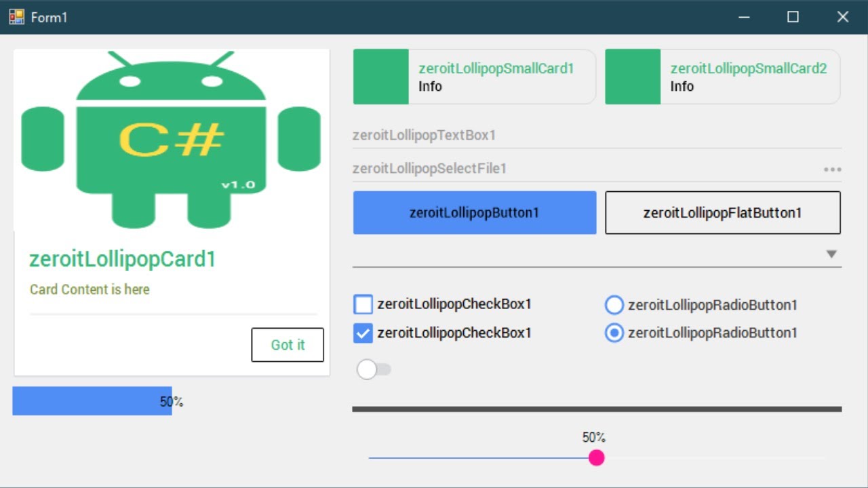
Task: Click the Form1 title text
Action: 50,18
